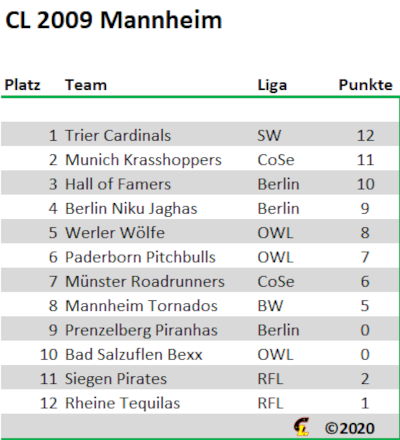This screenshot has width=400, height=440.
Task: Click the Platz column header
Action: click(x=22, y=85)
